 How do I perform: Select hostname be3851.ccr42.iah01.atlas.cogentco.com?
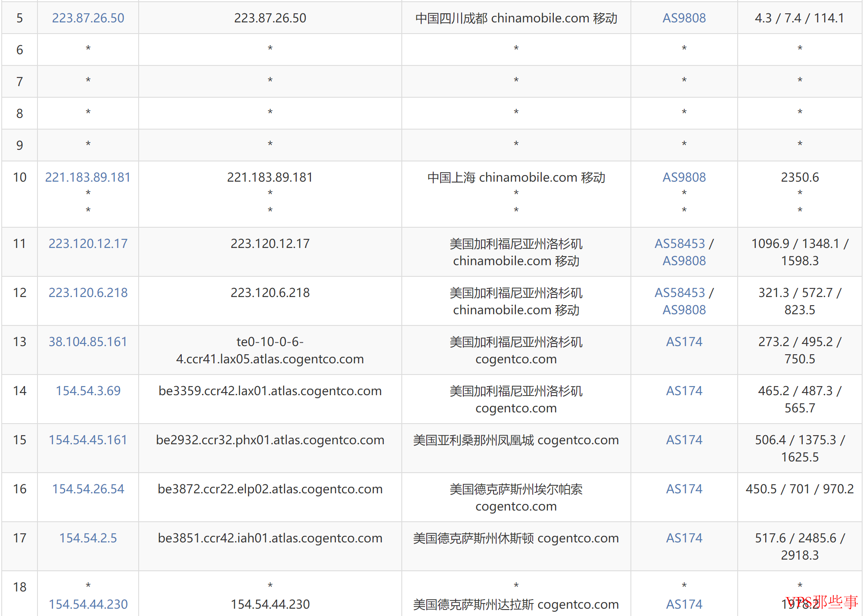click(270, 538)
